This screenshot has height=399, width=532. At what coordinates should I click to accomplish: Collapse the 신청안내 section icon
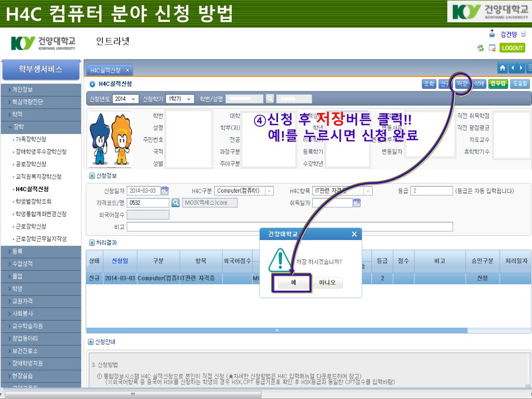click(x=90, y=342)
